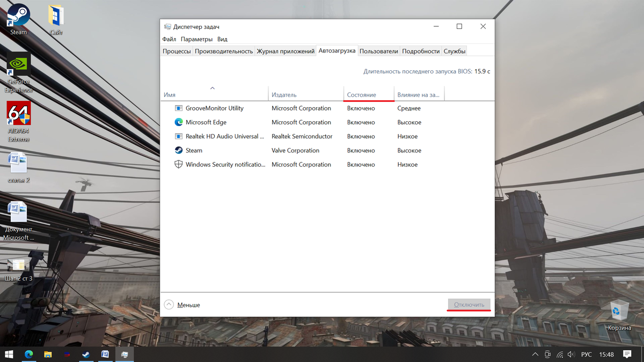Click Включено status in GrooveMonitor row

click(x=361, y=108)
